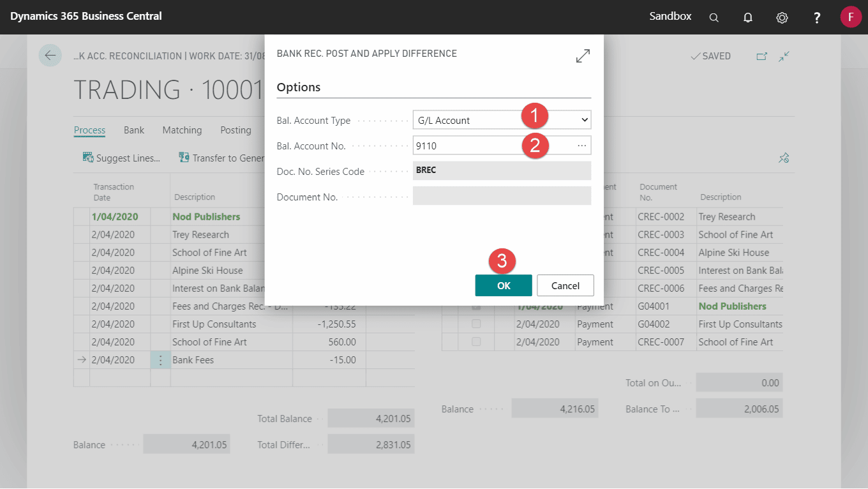The height and width of the screenshot is (489, 868).
Task: Open row options menu for Bank Fees line
Action: coord(160,360)
